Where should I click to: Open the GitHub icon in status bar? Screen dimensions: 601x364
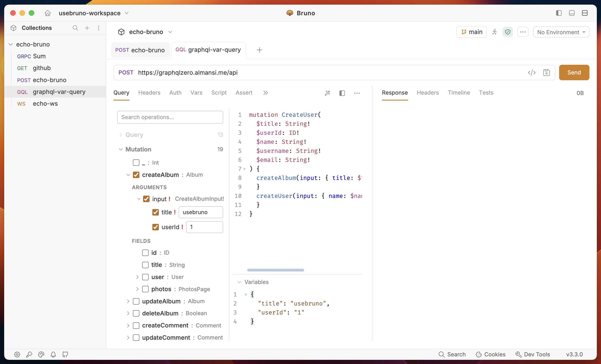65,354
